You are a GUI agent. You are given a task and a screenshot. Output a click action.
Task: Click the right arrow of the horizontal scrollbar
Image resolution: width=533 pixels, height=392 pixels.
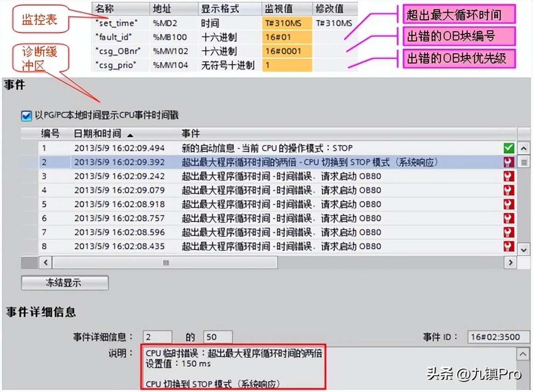(x=510, y=262)
